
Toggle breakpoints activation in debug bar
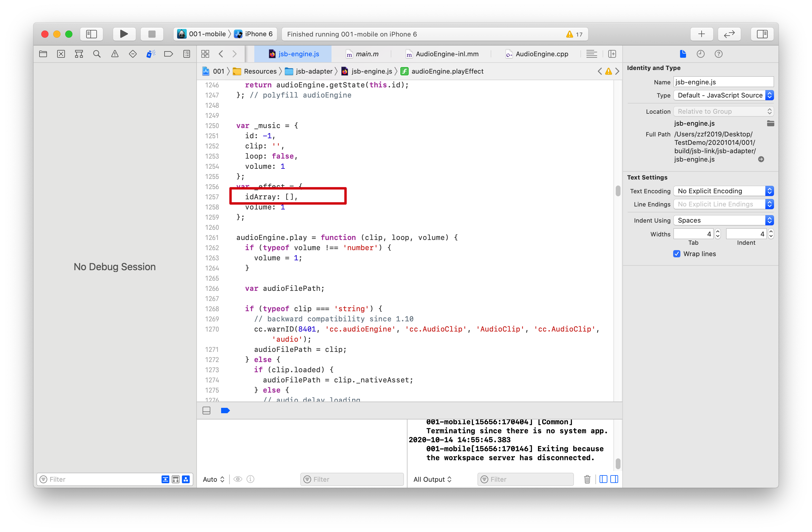(x=225, y=411)
